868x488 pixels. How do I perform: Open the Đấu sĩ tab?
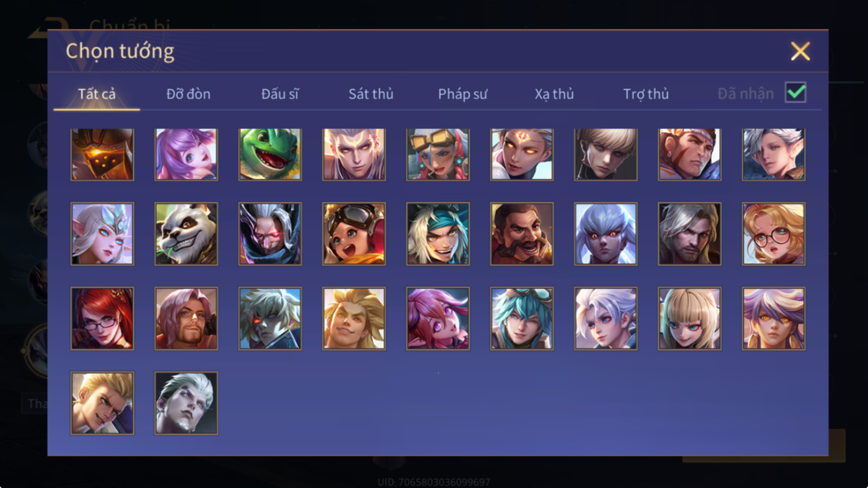[x=280, y=94]
